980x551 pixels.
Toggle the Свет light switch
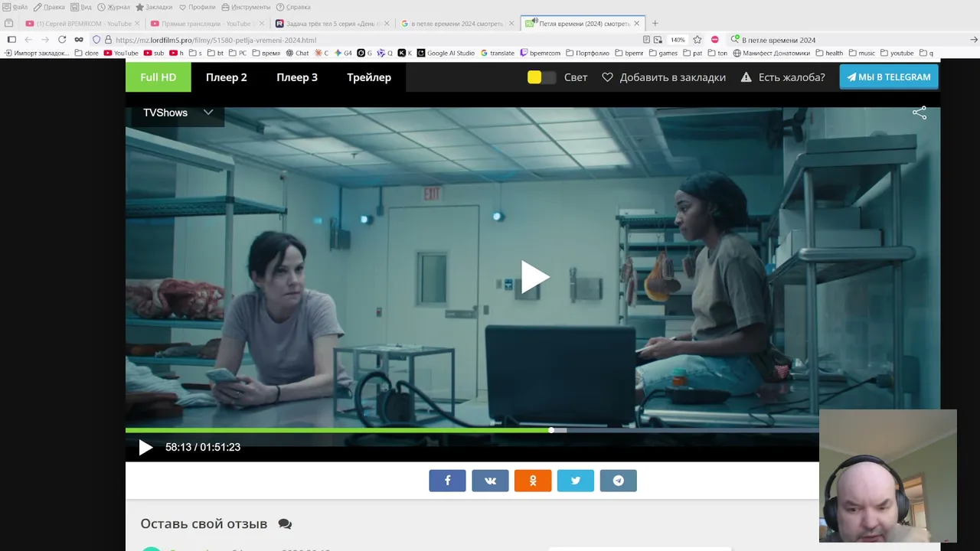(541, 77)
